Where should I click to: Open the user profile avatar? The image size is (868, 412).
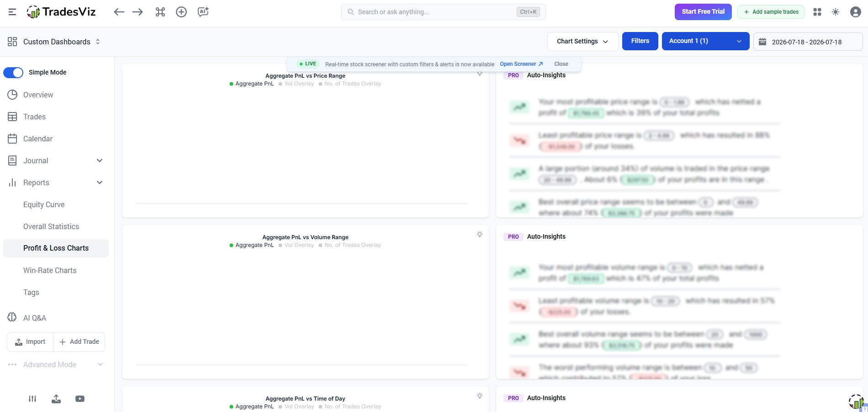(856, 12)
